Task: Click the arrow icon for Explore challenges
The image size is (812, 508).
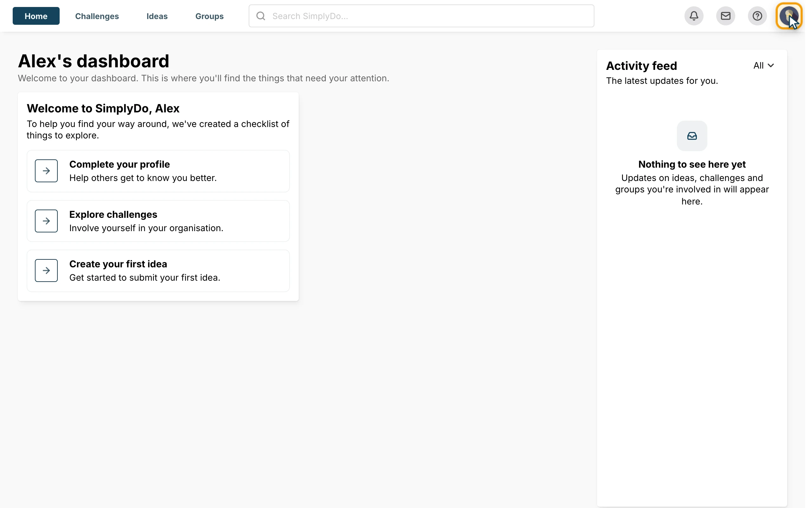Action: pyautogui.click(x=46, y=221)
